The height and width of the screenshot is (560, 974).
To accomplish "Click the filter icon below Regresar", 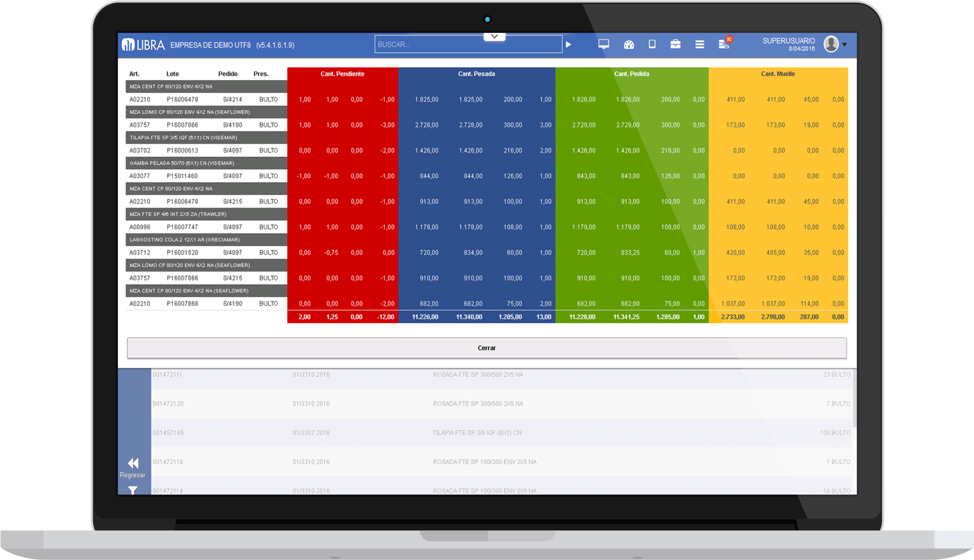I will coord(133,490).
